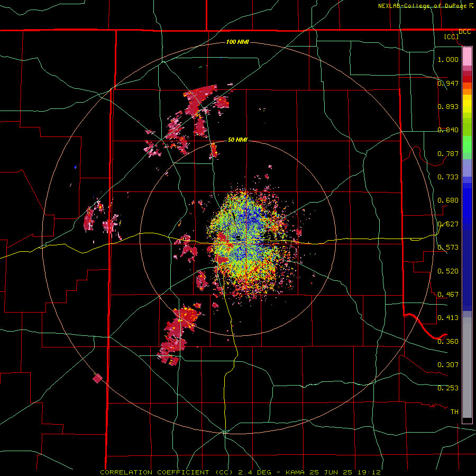Image resolution: width=476 pixels, height=476 pixels.
Task: Select the 1.000 value on the scale
Action: pos(448,59)
